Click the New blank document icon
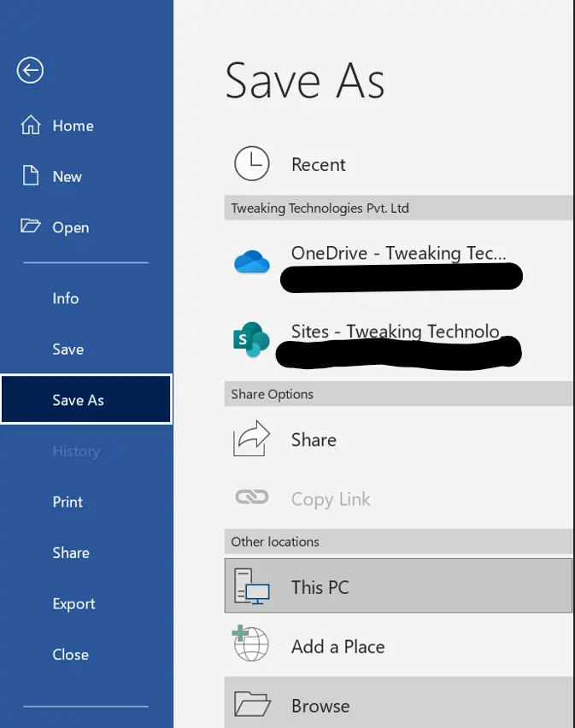Screen dimensions: 575x728 [31, 175]
